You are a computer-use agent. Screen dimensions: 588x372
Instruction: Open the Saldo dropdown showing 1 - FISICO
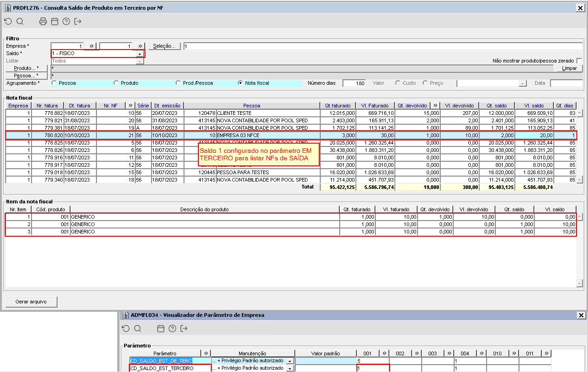coord(139,54)
